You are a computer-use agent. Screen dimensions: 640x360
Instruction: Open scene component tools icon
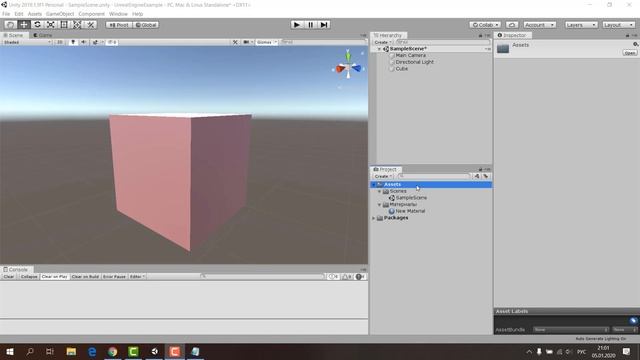[x=235, y=42]
